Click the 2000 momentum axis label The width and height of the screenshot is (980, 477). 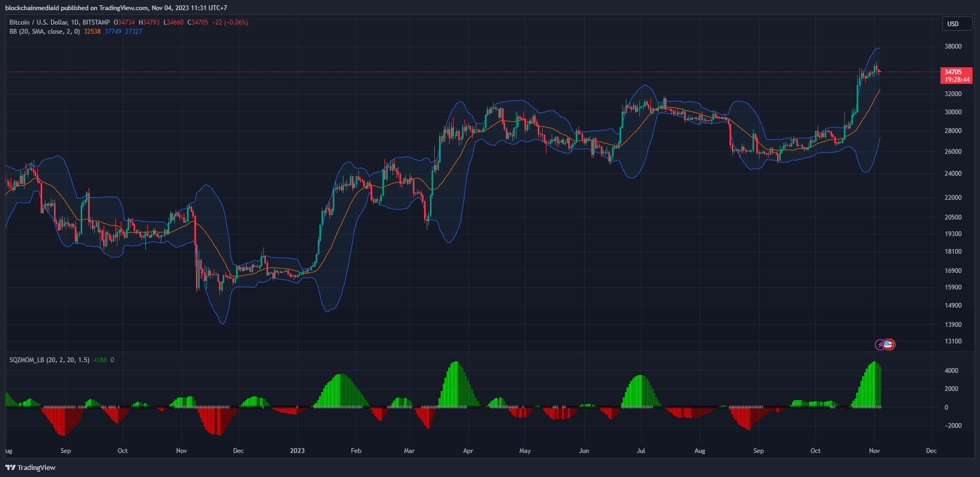point(951,389)
